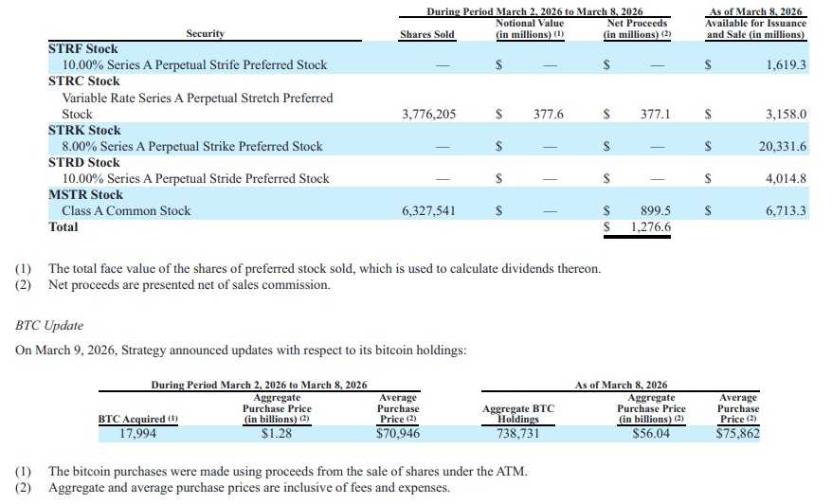Click the 899.5 net proceeds value
Screen dimensions: 832x504
[655, 211]
